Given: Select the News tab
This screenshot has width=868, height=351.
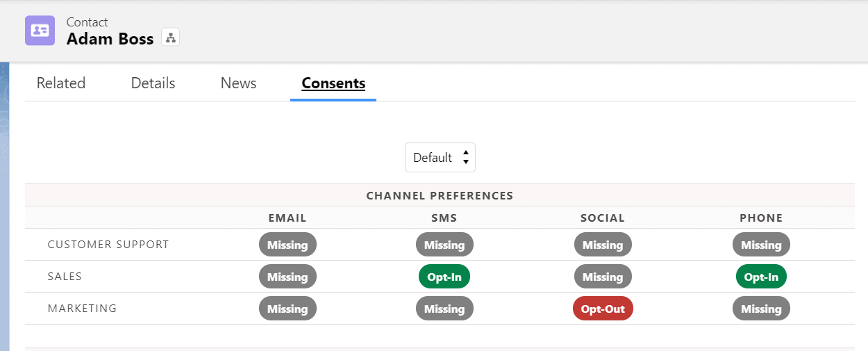Looking at the screenshot, I should point(238,83).
